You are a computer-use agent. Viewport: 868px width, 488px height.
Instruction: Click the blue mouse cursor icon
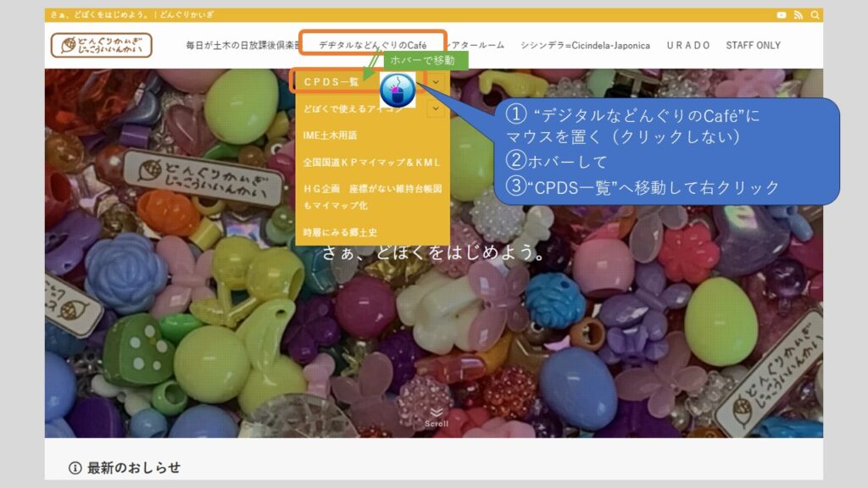397,90
